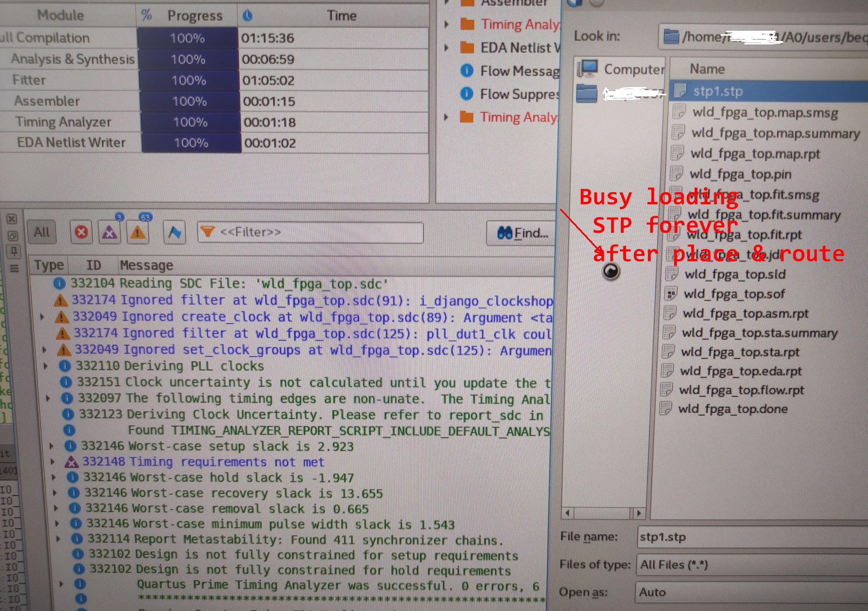
Task: Open the home folder in sidebar
Action: pos(621,93)
